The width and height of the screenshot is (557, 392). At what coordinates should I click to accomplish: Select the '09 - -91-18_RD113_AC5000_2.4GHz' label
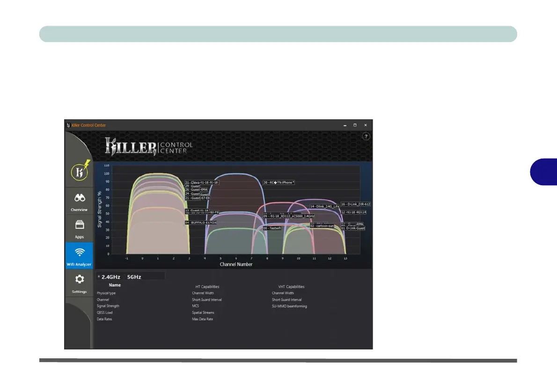289,216
